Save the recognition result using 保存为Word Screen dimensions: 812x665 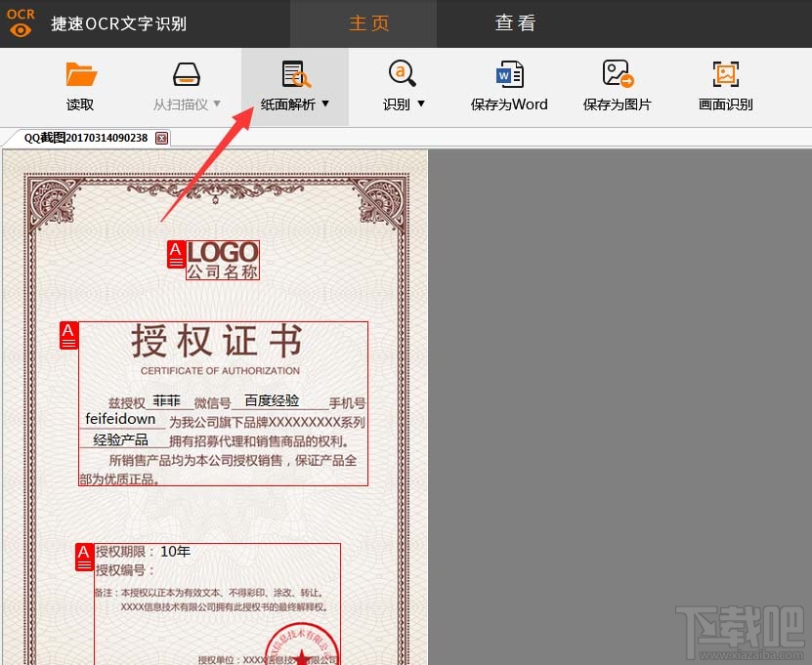(509, 88)
